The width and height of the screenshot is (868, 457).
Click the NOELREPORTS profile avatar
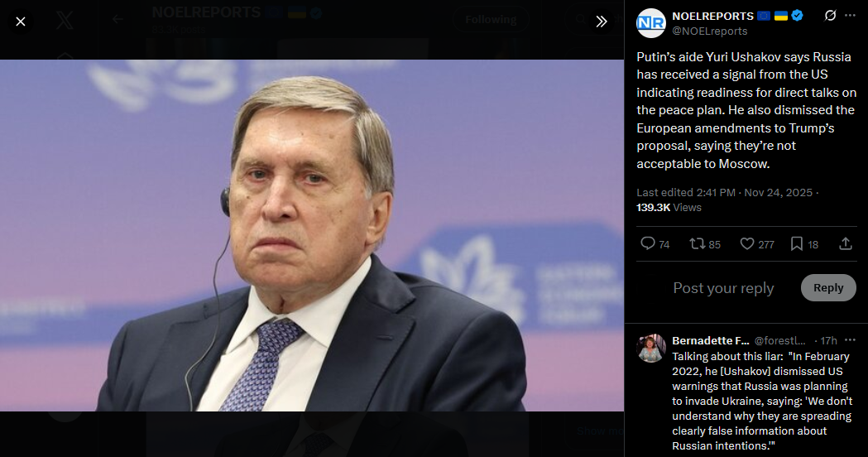point(651,23)
